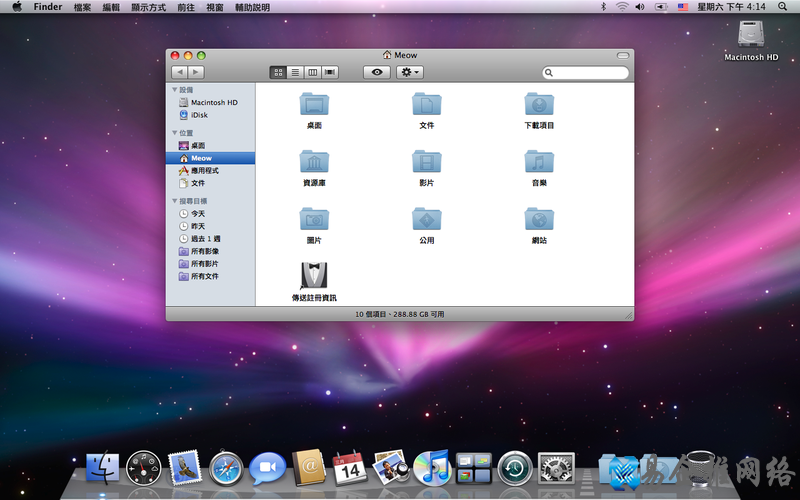Switch to list view in toolbar
Viewport: 800px width, 500px height.
[x=296, y=72]
